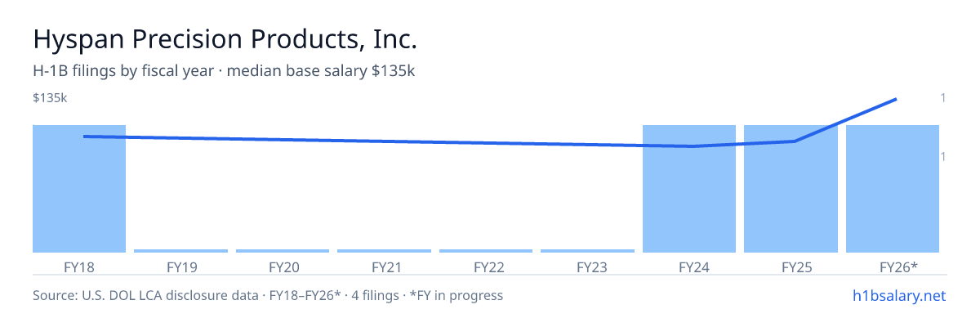This screenshot has height=327, width=980.
Task: Select the FY25 filings bar
Action: click(x=791, y=189)
